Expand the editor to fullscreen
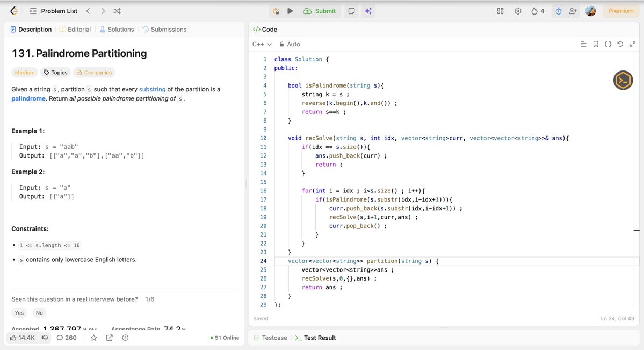The width and height of the screenshot is (644, 350). [x=633, y=44]
